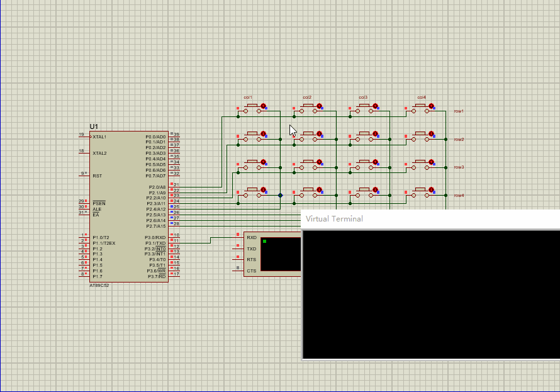Click the PSEN pin label on U1

99,203
